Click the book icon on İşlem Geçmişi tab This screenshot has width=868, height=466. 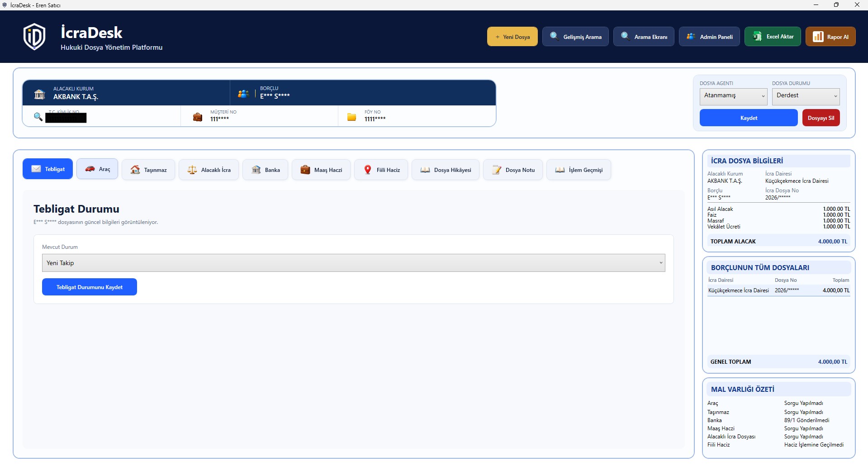coord(560,170)
